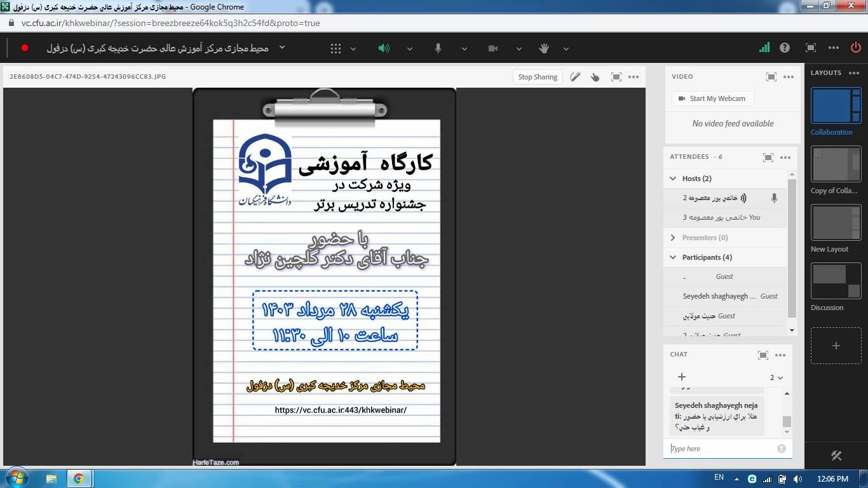
Task: Click the chat Type here field
Action: pos(721,449)
